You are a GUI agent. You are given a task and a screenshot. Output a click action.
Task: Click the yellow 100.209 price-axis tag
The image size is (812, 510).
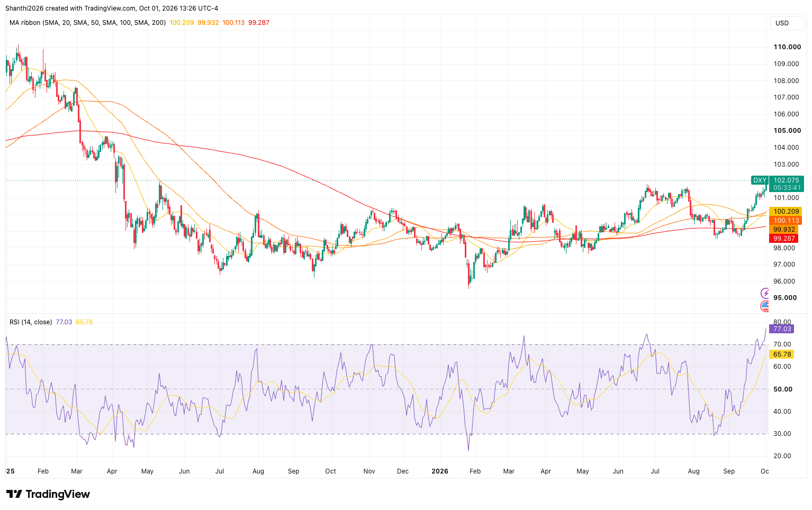tap(786, 212)
